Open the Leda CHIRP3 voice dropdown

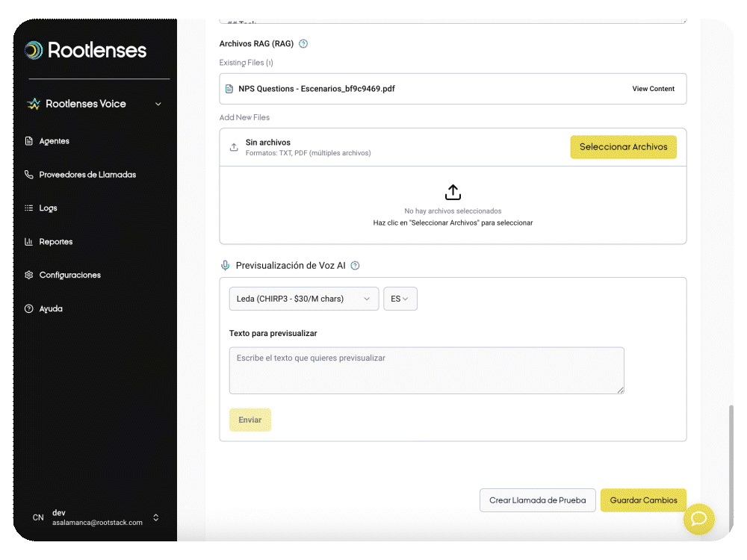pyautogui.click(x=303, y=299)
